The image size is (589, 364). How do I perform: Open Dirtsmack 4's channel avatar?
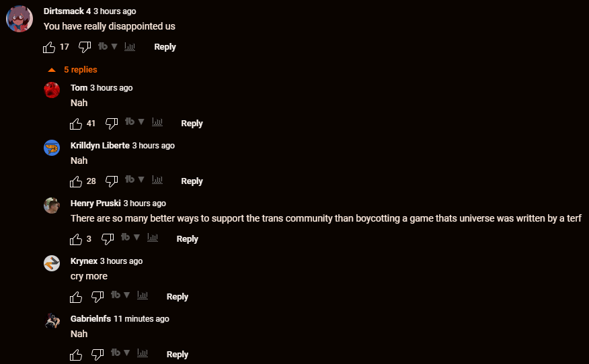tap(19, 19)
